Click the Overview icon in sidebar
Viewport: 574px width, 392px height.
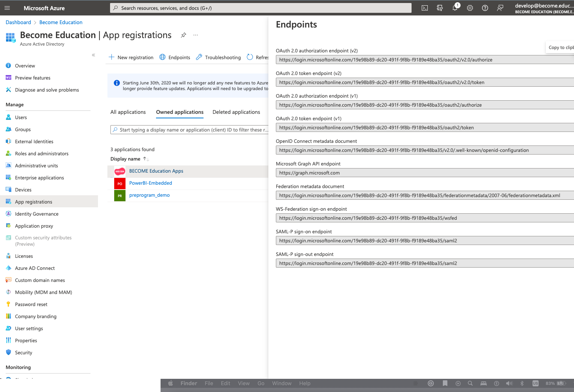8,66
